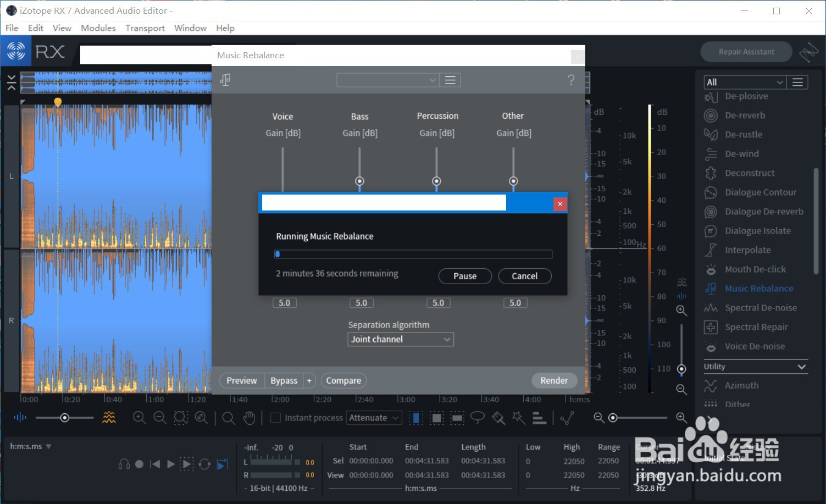Select the lasso selection tool
Image resolution: width=826 pixels, height=504 pixels.
pos(478,418)
